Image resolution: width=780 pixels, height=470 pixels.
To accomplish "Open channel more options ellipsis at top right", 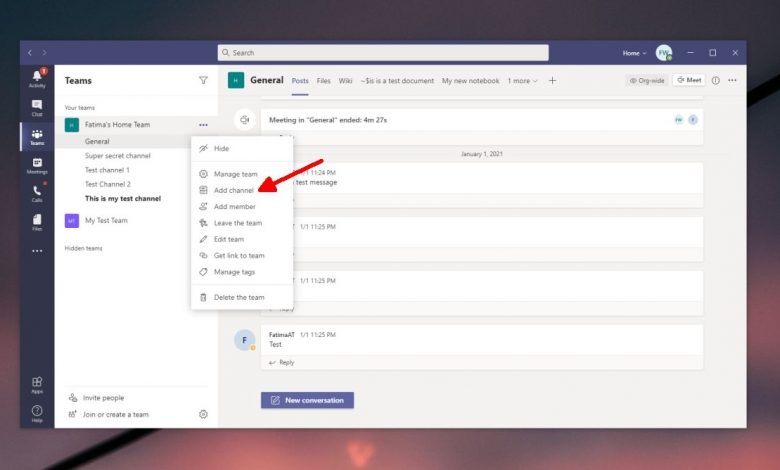I will pos(732,80).
